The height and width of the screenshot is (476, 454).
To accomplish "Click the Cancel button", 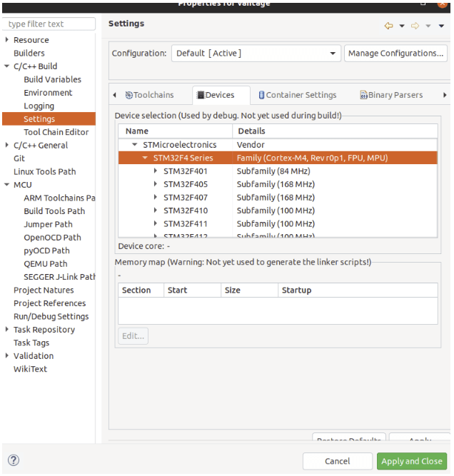I will click(x=337, y=461).
